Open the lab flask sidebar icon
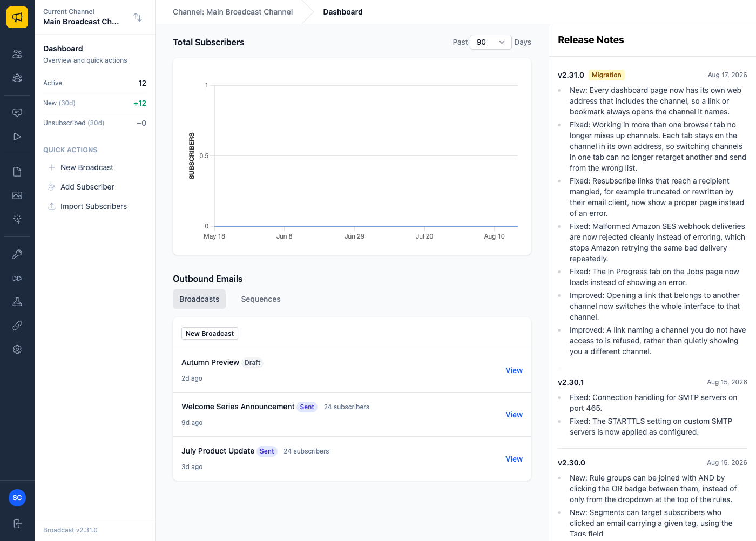 coord(17,302)
